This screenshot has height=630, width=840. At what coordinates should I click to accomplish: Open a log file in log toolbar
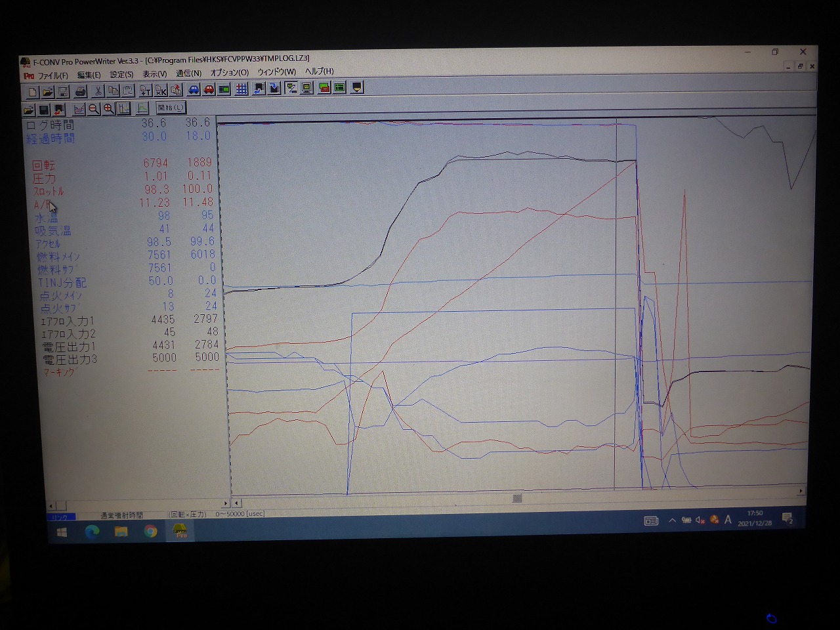(29, 110)
